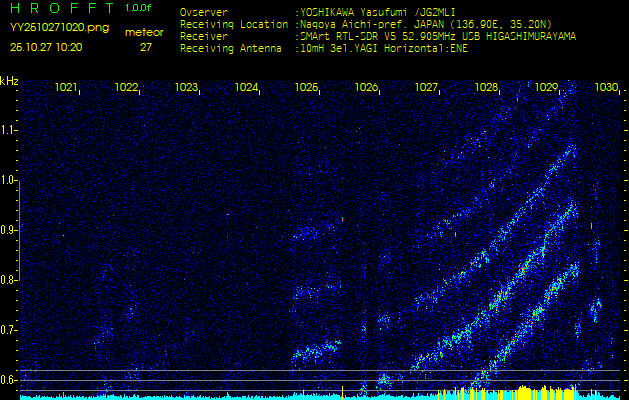Image resolution: width=629 pixels, height=400 pixels.
Task: Click the 1028 time marker
Action: click(486, 87)
